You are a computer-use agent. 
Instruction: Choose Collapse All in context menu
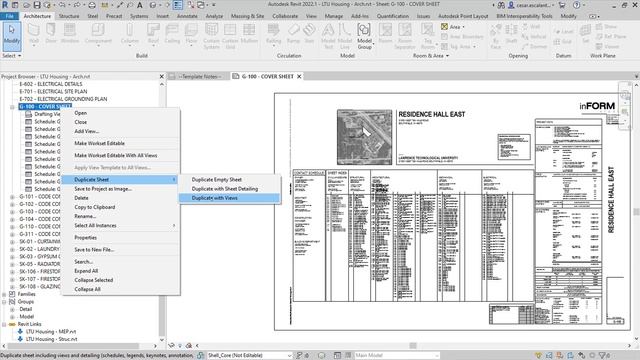pyautogui.click(x=87, y=289)
